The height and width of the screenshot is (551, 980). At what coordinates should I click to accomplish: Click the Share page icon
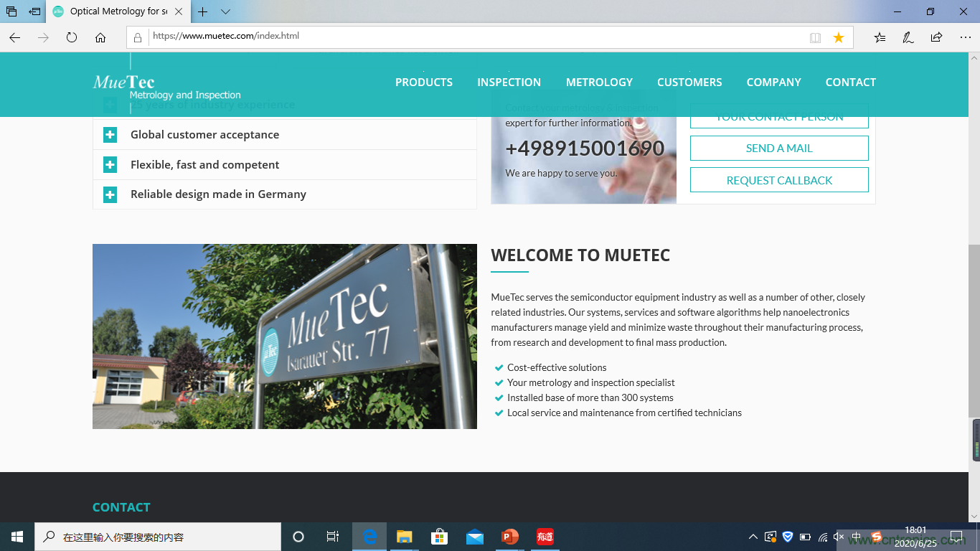pos(934,37)
